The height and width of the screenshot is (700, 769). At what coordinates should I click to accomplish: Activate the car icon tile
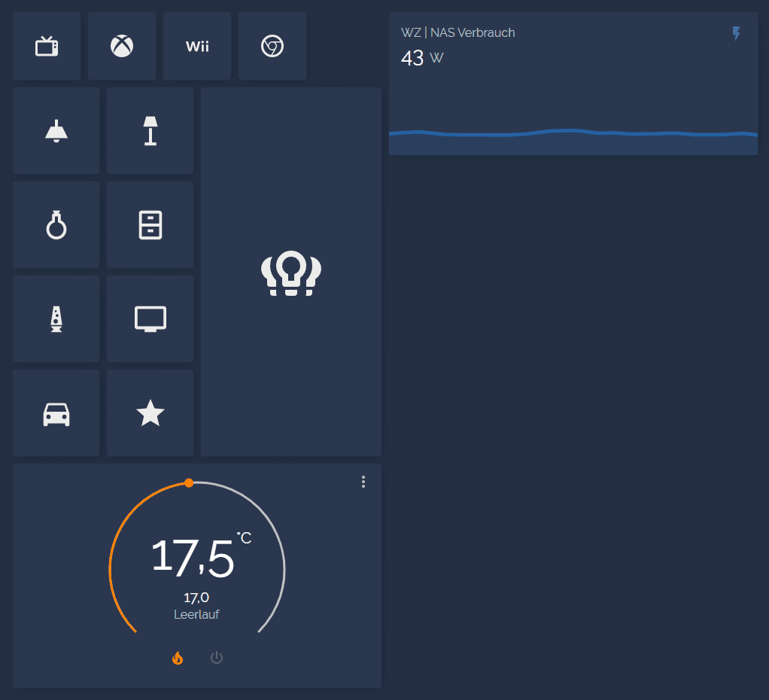click(x=56, y=413)
